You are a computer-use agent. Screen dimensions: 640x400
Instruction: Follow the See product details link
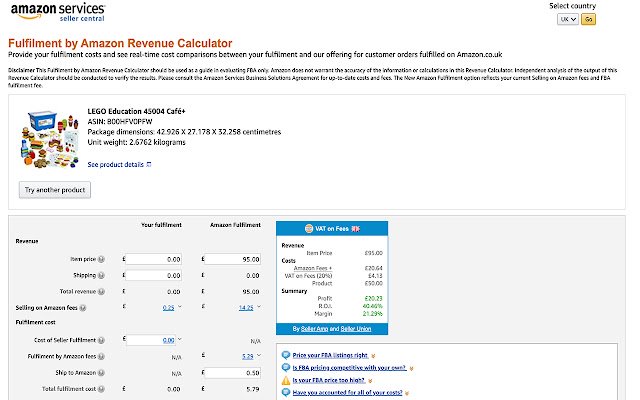tap(116, 164)
